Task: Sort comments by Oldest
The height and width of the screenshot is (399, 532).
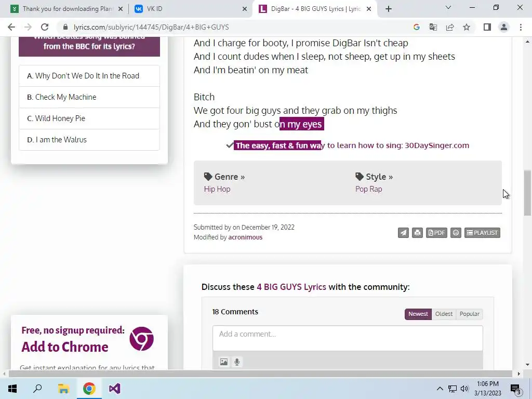Action: (x=444, y=314)
